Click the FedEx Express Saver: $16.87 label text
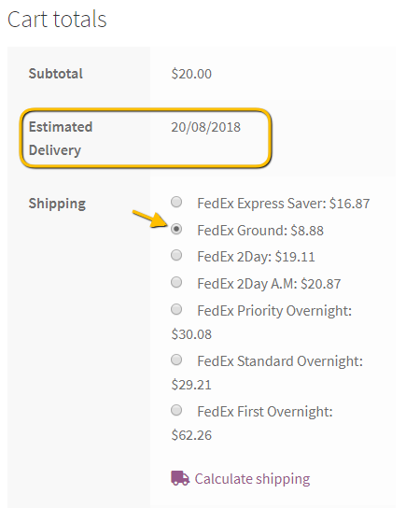The width and height of the screenshot is (420, 508). tap(284, 204)
